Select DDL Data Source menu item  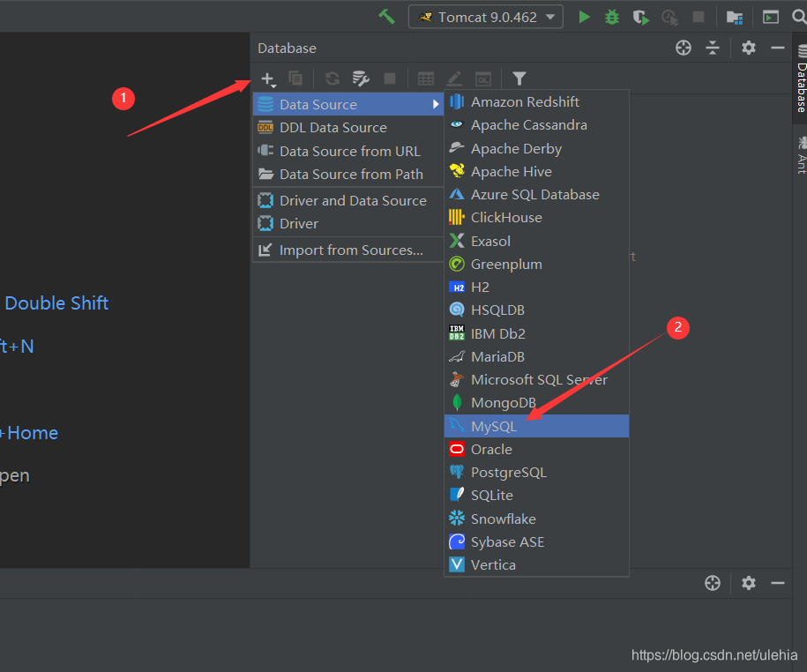348,128
